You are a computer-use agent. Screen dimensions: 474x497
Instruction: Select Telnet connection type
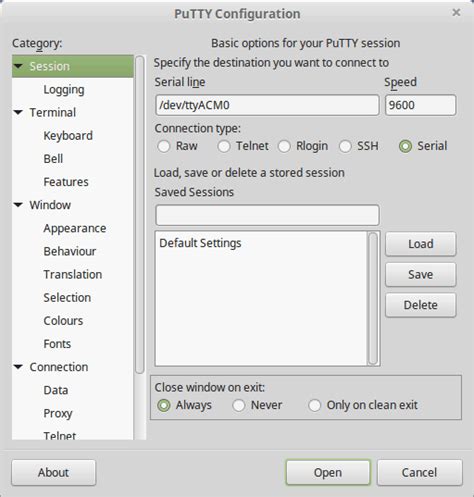[224, 146]
